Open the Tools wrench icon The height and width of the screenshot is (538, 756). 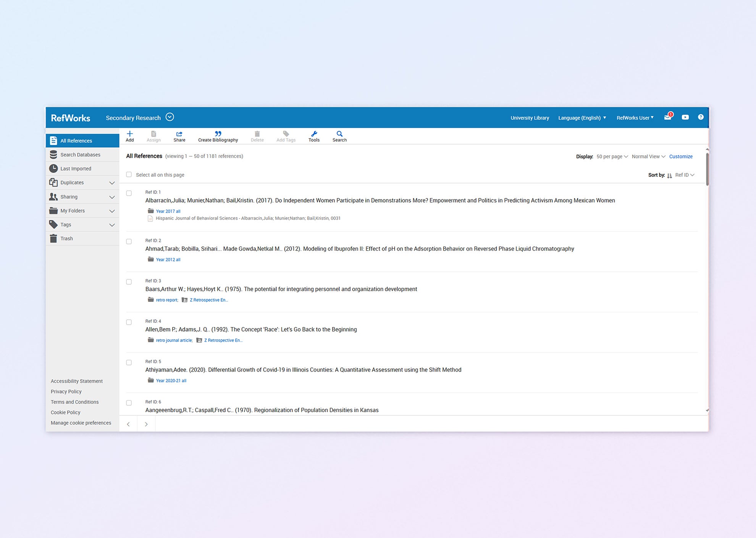coord(314,134)
